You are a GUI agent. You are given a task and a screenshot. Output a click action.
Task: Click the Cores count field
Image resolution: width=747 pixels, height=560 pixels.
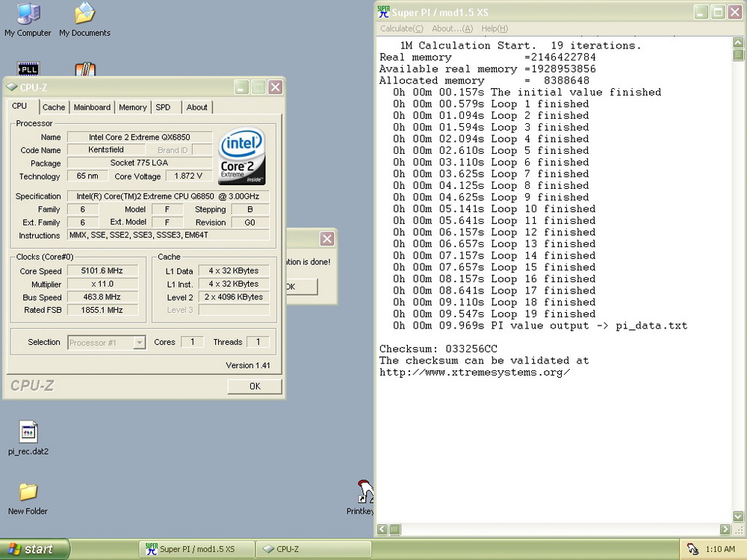click(x=193, y=342)
